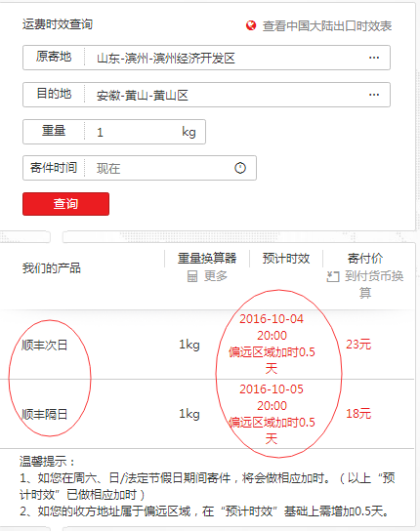This screenshot has height=531, width=420.
Task: Click the 1kg value in the 顺丰次日 row
Action: [x=189, y=345]
